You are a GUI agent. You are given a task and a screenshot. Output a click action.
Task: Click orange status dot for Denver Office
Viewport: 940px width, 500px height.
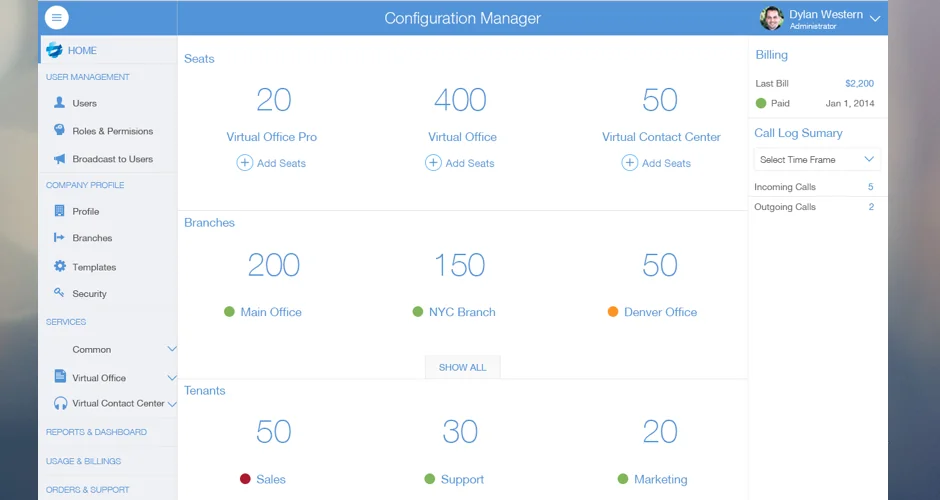613,312
